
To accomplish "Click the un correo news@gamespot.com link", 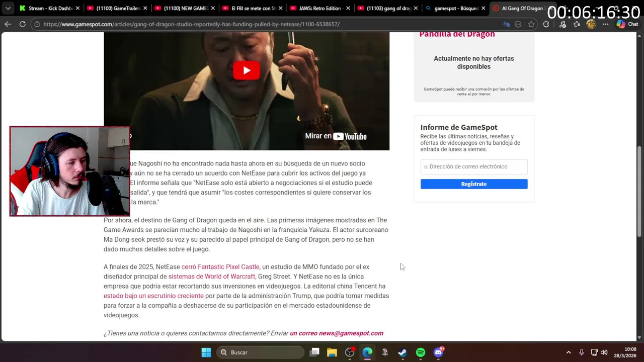I will 337,333.
